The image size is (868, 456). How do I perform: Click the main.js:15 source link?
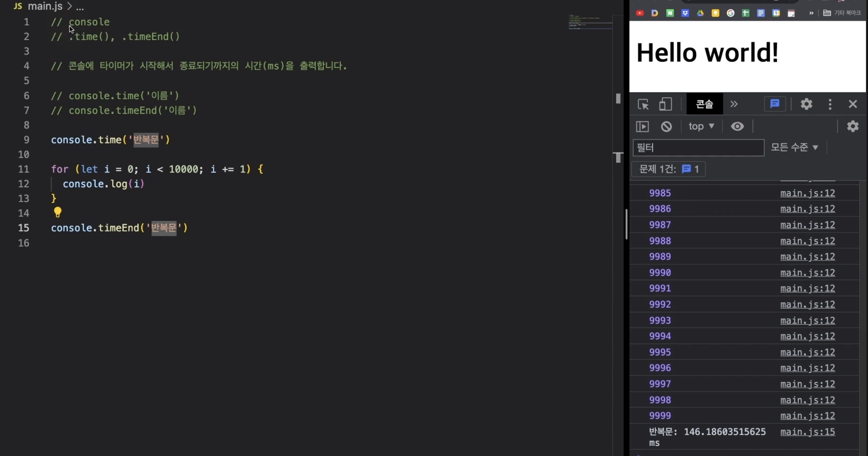tap(807, 432)
